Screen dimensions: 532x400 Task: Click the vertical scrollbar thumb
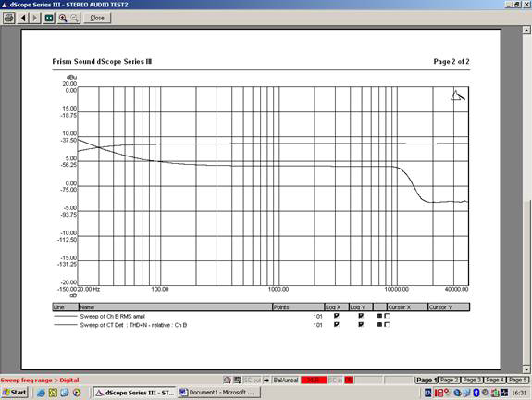pyautogui.click(x=526, y=282)
